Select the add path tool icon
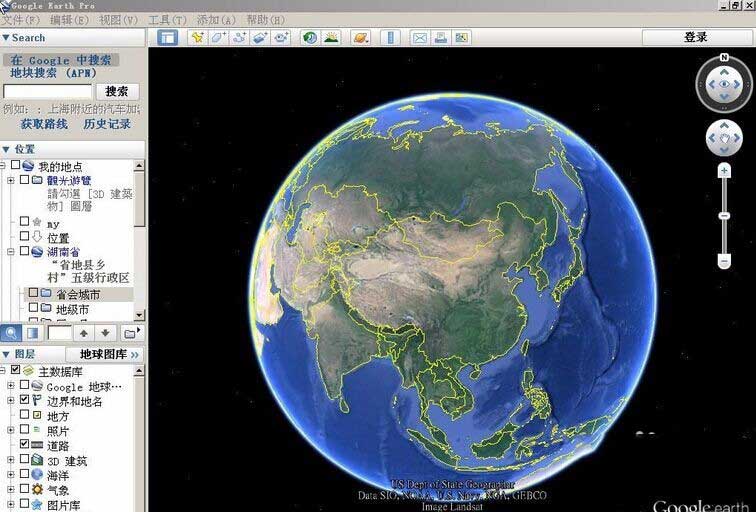Viewport: 756px width, 512px height. [239, 38]
